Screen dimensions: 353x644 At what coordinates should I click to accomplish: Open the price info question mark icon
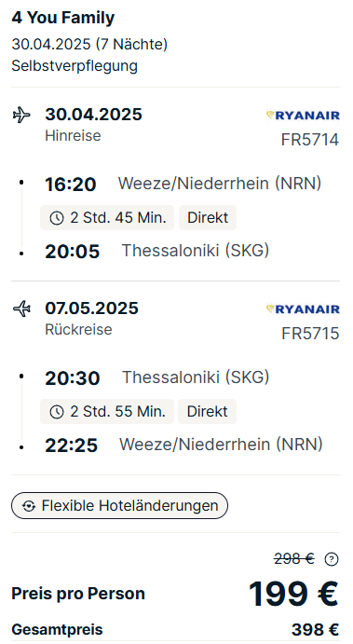click(x=332, y=559)
